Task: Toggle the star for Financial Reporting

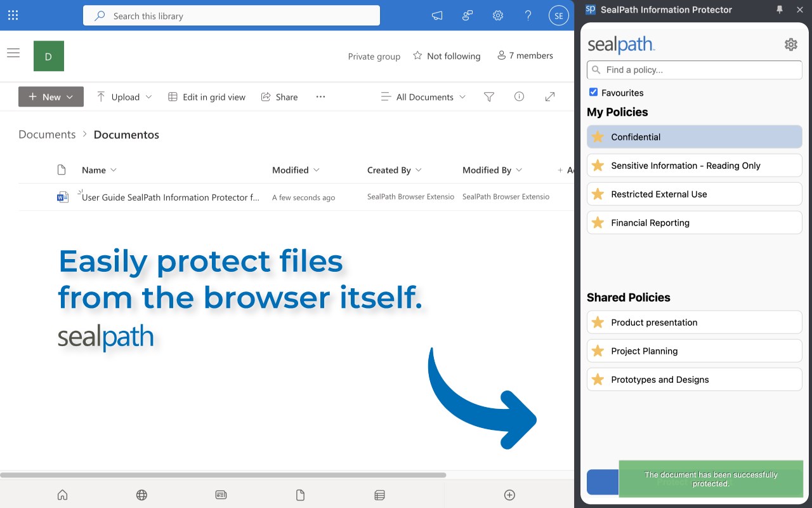Action: (598, 222)
